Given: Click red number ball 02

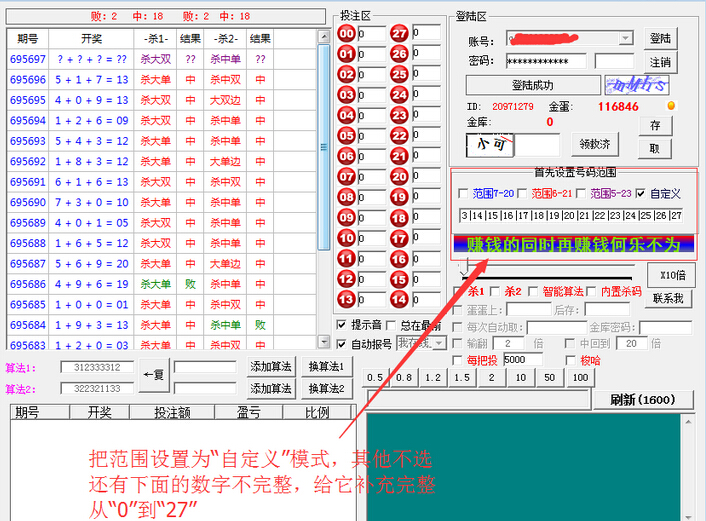Looking at the screenshot, I should pos(347,74).
